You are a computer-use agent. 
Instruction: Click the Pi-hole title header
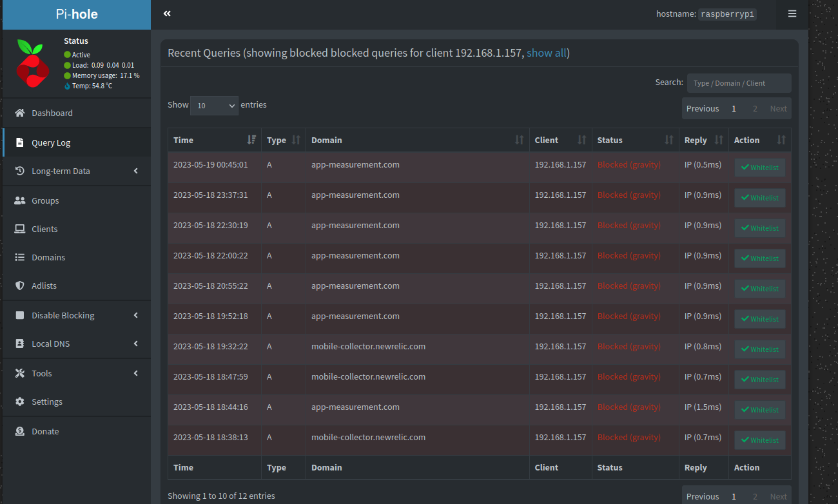click(x=77, y=14)
